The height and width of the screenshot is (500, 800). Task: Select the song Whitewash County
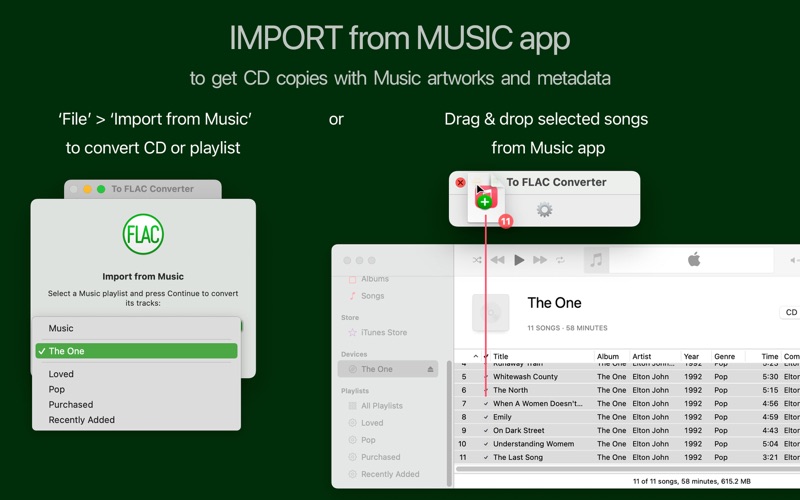coord(525,377)
